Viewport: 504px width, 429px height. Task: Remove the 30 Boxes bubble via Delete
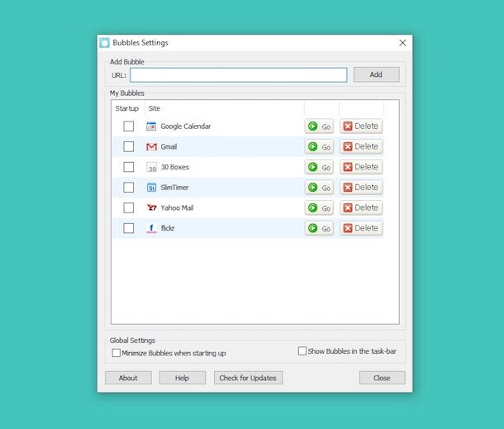361,167
